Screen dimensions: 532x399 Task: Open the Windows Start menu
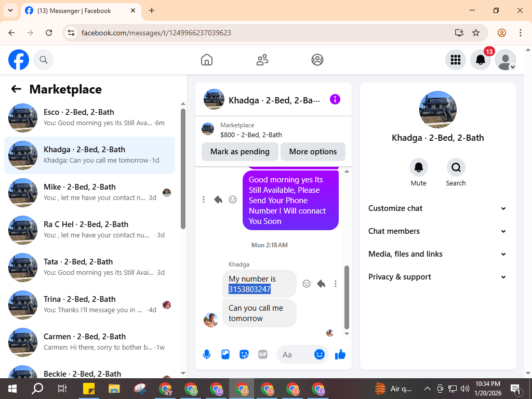point(12,389)
